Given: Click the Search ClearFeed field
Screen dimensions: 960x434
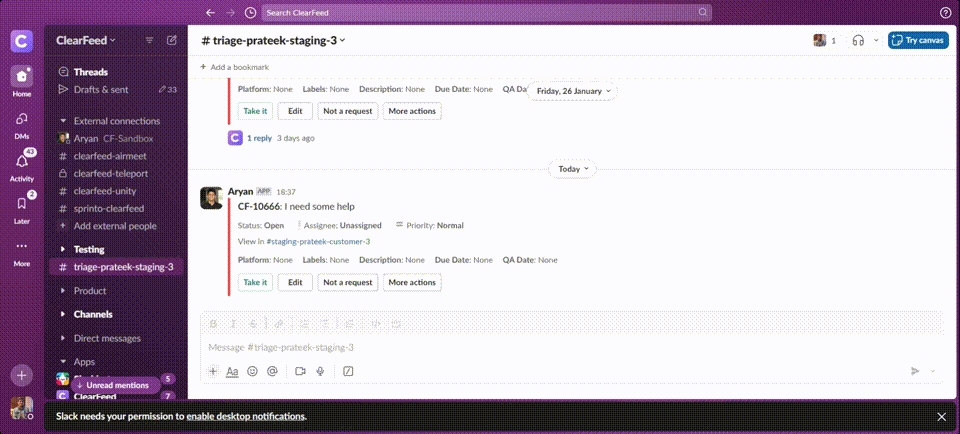Looking at the screenshot, I should (487, 13).
